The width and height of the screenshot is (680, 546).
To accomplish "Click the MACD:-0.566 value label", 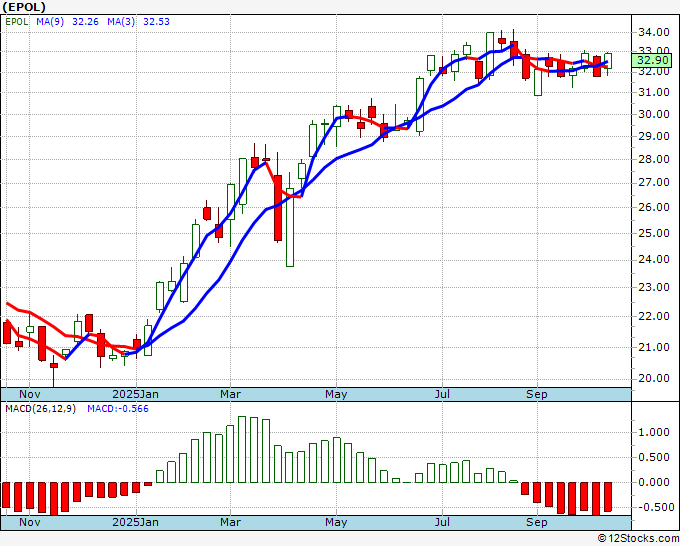I will point(117,408).
